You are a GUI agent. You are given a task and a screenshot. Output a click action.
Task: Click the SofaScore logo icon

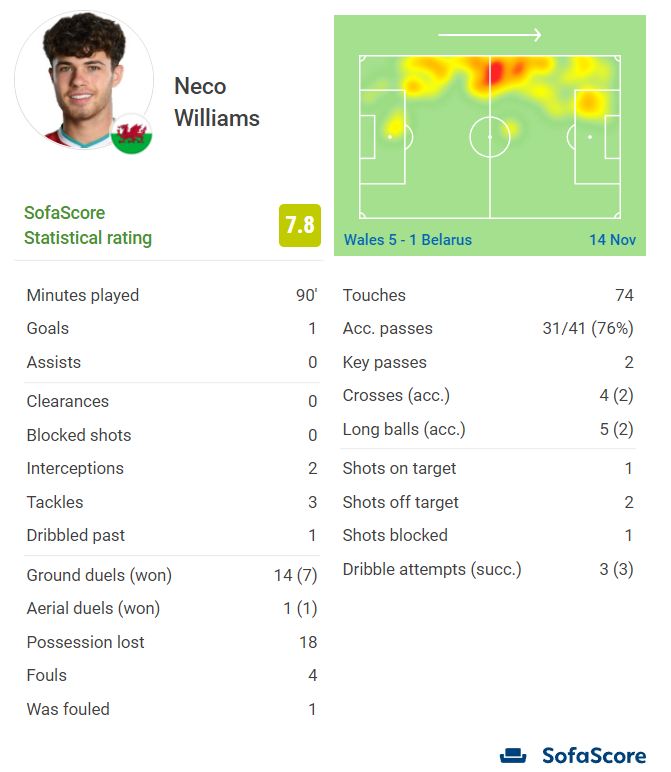pyautogui.click(x=513, y=755)
